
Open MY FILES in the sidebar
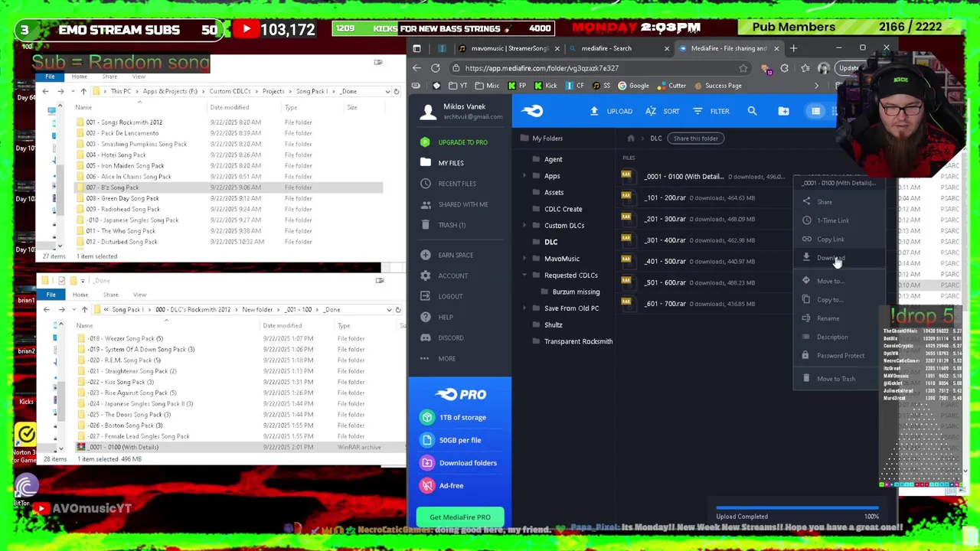[443, 163]
